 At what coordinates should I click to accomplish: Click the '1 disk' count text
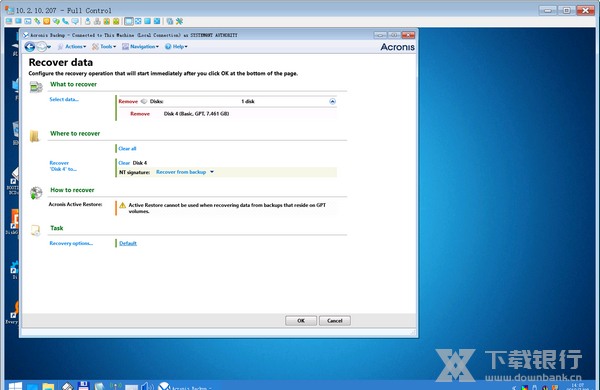pos(248,101)
